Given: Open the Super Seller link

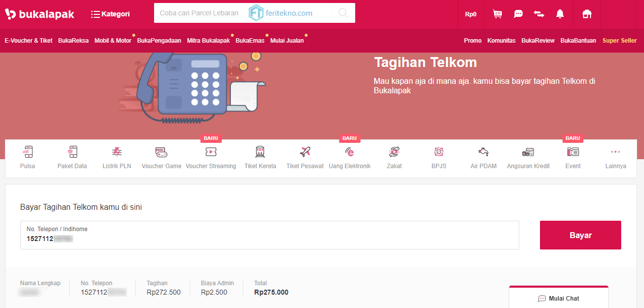Looking at the screenshot, I should point(620,41).
